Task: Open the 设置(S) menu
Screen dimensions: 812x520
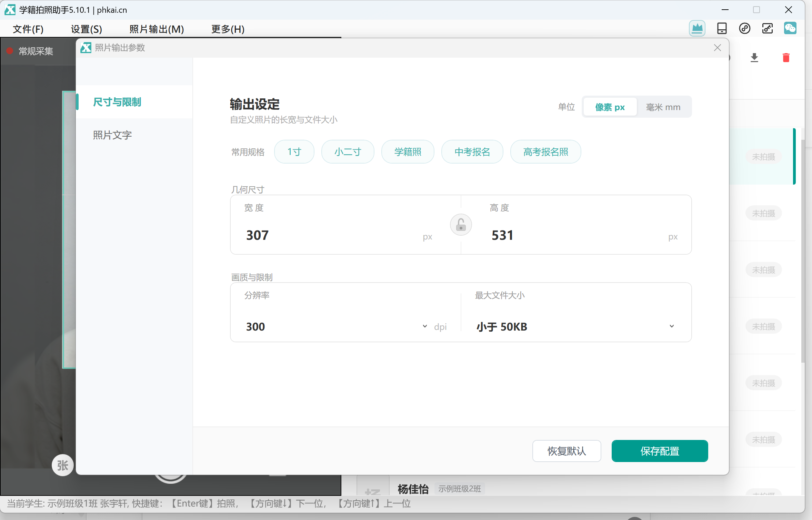Action: [x=87, y=29]
